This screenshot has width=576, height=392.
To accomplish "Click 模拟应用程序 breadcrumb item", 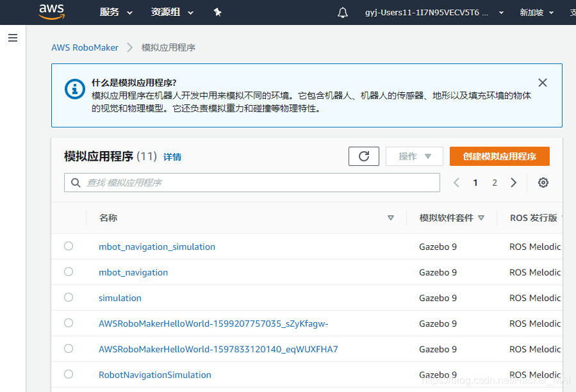I will pos(169,48).
